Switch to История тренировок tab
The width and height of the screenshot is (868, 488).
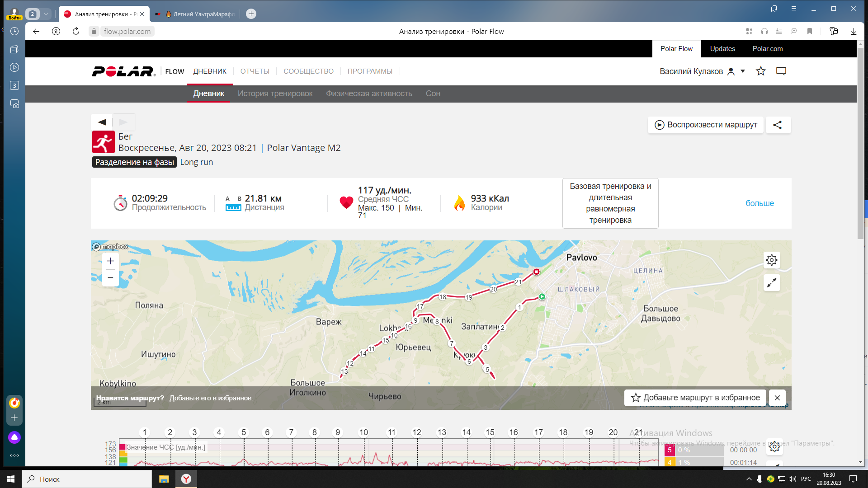click(x=275, y=94)
